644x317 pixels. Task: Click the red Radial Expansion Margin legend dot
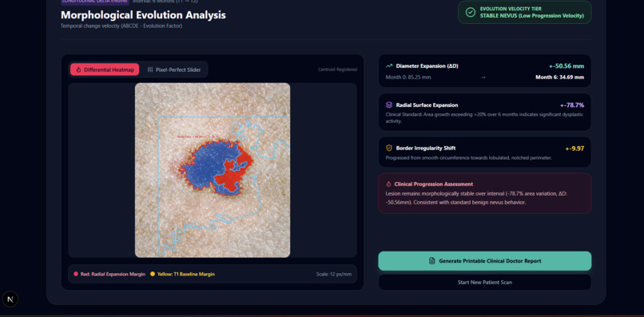tap(76, 274)
